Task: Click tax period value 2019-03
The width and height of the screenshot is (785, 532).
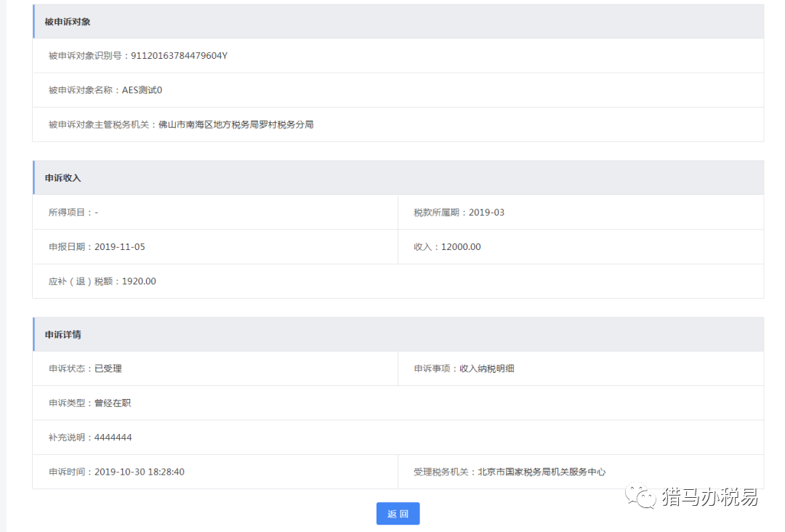Action: [x=486, y=212]
